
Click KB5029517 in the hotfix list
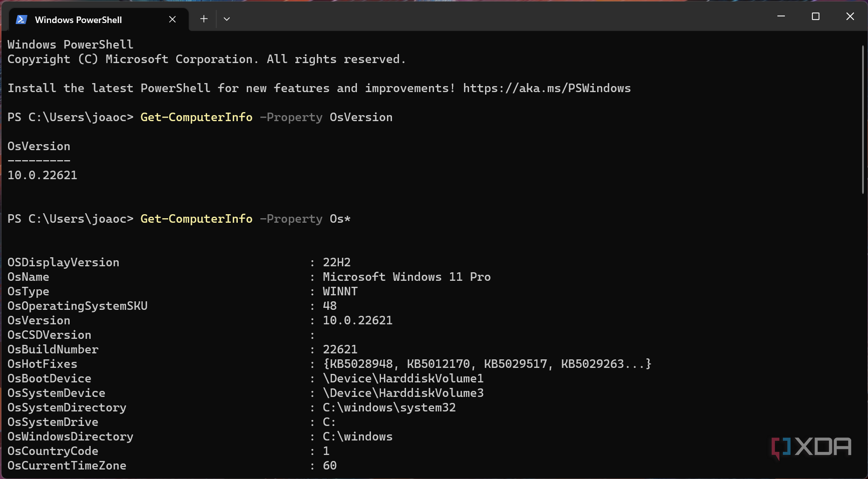pos(516,364)
